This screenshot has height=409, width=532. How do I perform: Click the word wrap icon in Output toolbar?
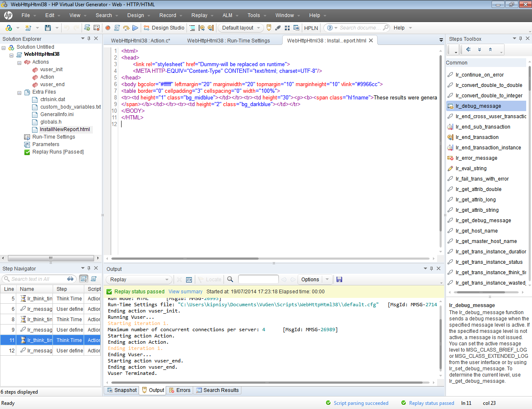[x=189, y=280]
